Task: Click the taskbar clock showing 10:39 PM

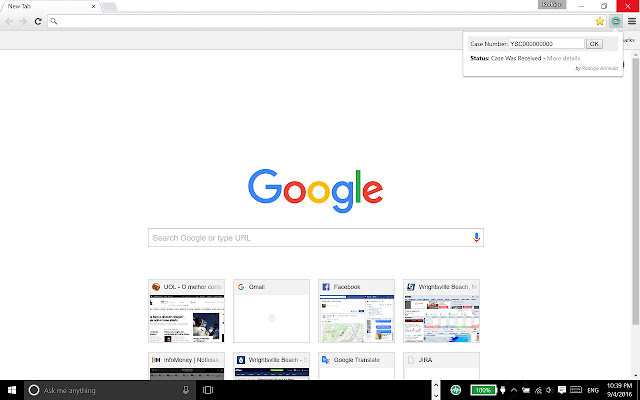Action: pyautogui.click(x=619, y=390)
